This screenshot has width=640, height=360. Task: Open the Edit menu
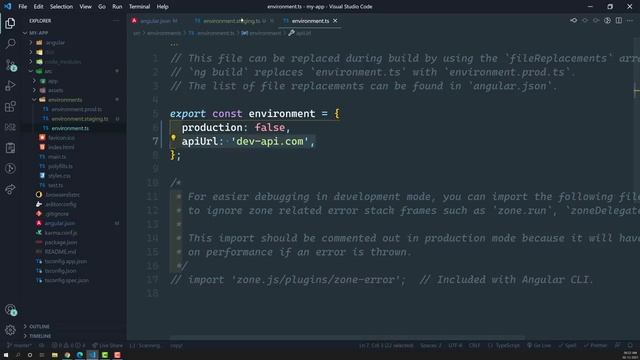click(38, 7)
